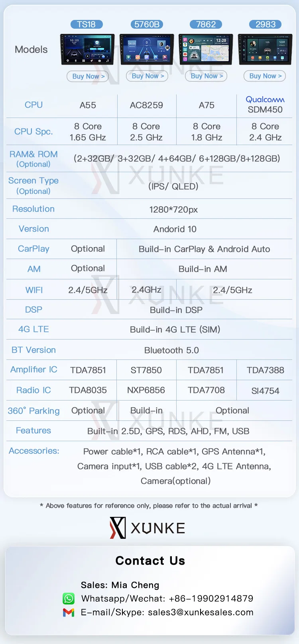The height and width of the screenshot is (644, 299).
Task: Click the 'Models' heading text
Action: click(x=31, y=50)
